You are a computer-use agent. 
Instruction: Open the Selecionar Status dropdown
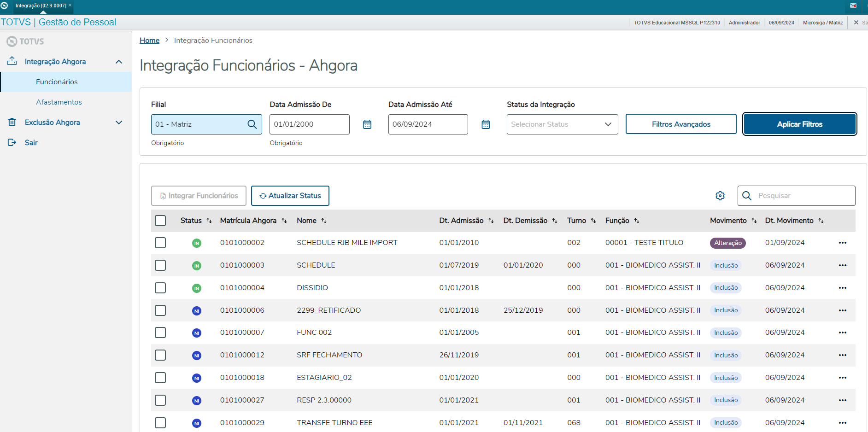pyautogui.click(x=562, y=124)
